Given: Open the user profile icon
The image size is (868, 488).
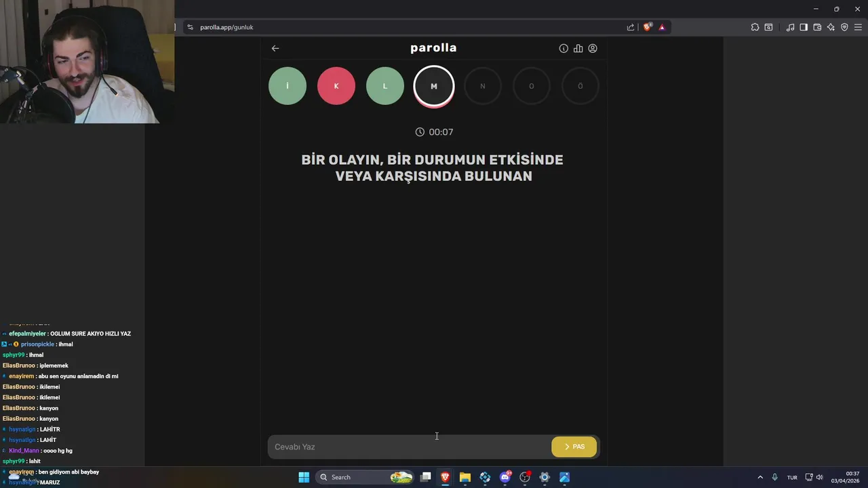Looking at the screenshot, I should [x=593, y=48].
